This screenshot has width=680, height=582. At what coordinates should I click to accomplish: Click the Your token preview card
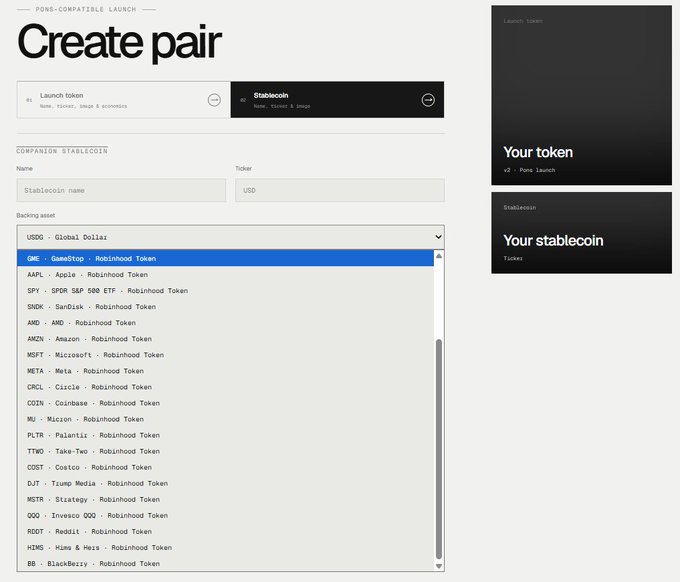(582, 95)
